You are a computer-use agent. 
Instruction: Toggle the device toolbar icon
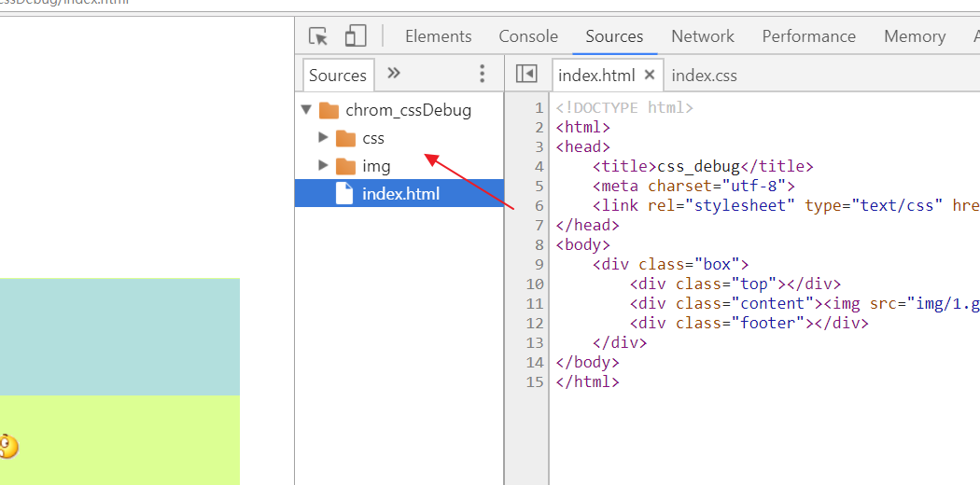point(355,36)
